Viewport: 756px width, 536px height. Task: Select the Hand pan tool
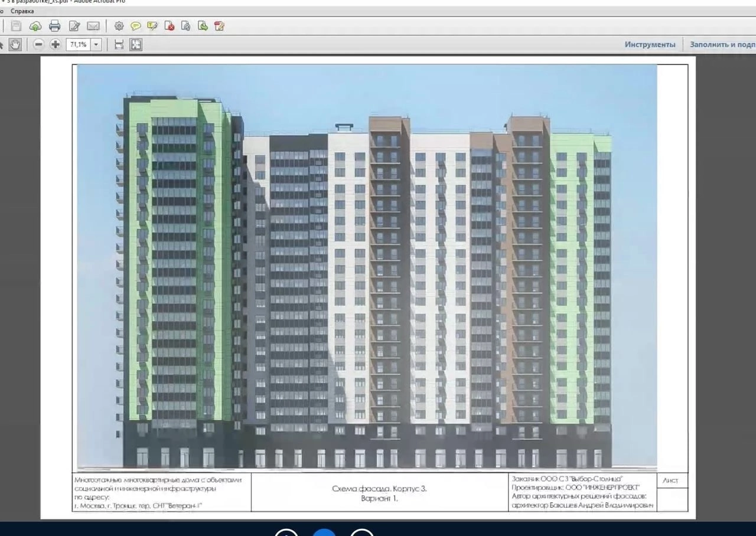click(x=15, y=44)
